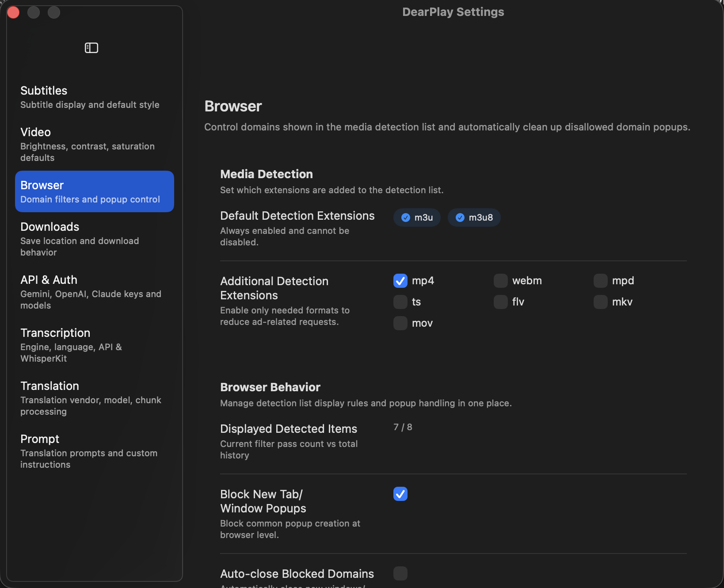
Task: Open the Transcription settings section
Action: 95,345
